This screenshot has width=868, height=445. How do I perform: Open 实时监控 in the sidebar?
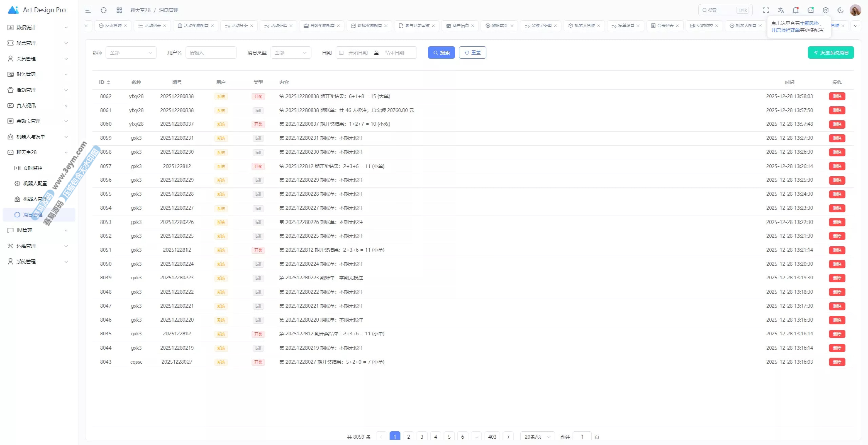[x=33, y=168]
